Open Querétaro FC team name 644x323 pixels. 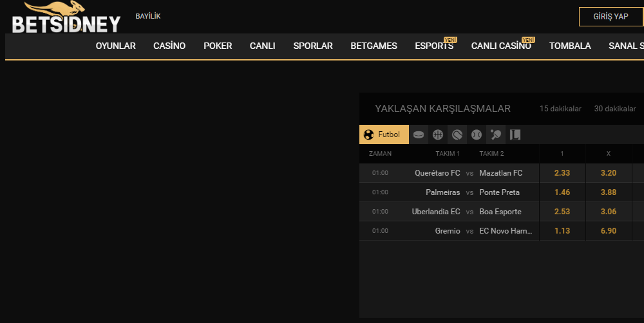tap(437, 173)
